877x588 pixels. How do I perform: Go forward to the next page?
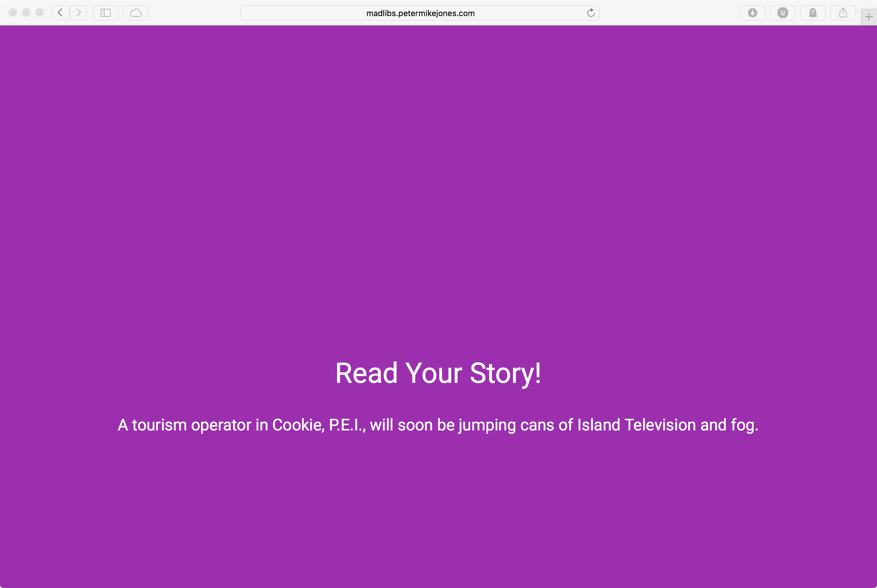tap(78, 13)
